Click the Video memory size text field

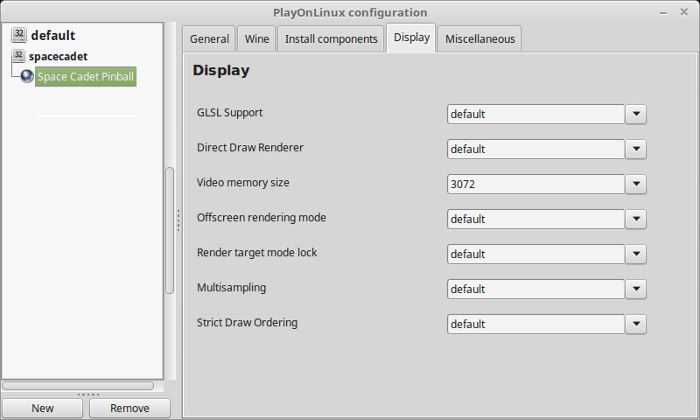tap(536, 184)
